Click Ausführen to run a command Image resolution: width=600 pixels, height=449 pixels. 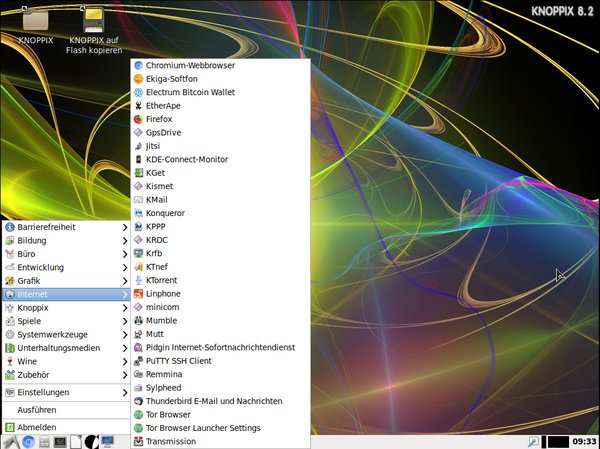66,410
